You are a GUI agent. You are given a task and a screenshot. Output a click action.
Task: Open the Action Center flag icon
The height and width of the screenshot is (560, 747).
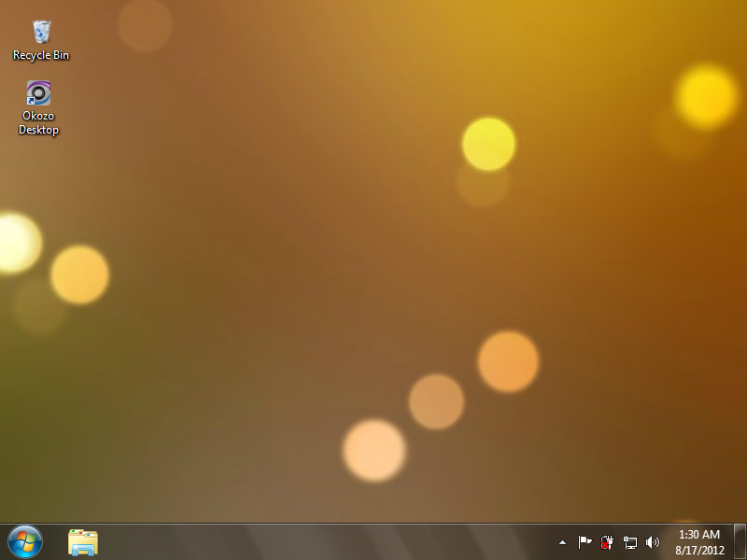pos(585,542)
